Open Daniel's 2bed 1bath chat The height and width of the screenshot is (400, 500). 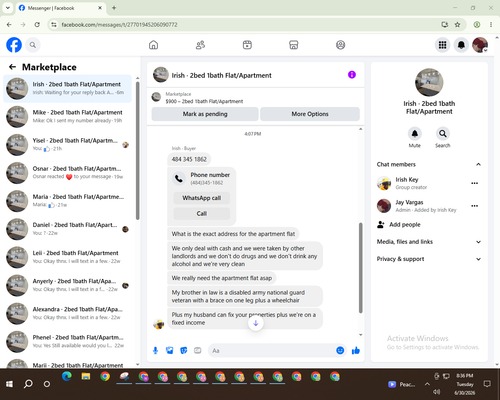(x=68, y=229)
